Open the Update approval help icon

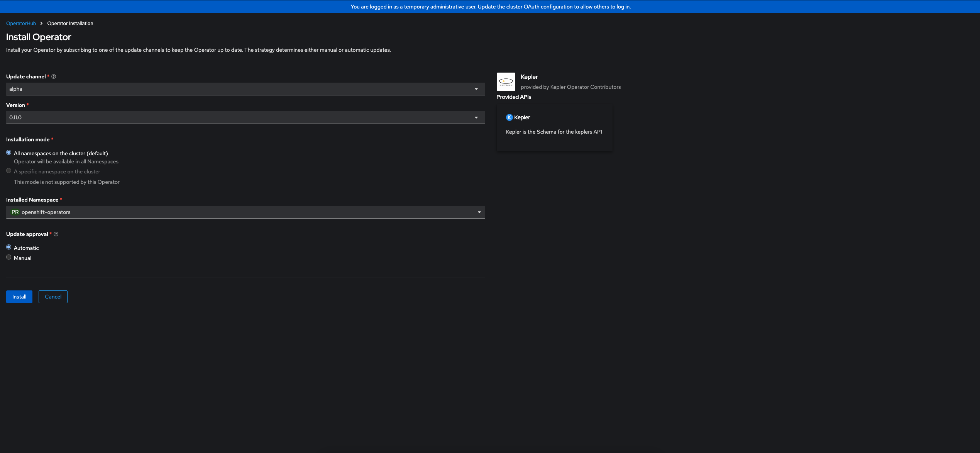(56, 234)
